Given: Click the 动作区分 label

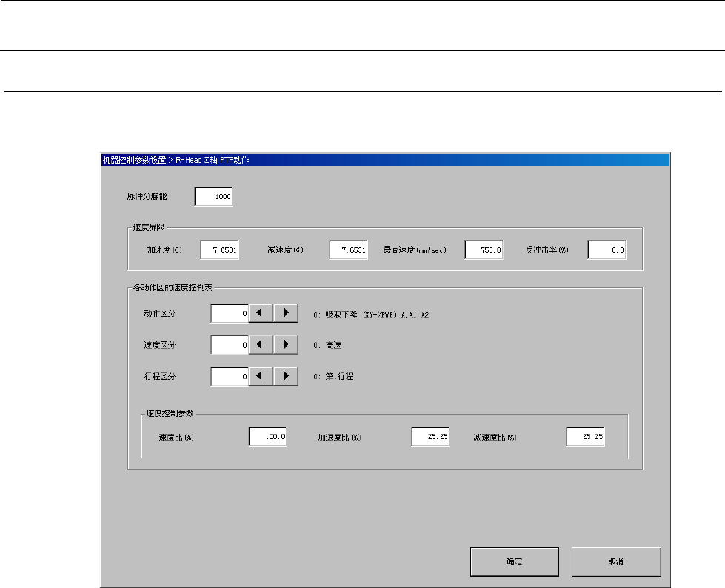Looking at the screenshot, I should [160, 313].
